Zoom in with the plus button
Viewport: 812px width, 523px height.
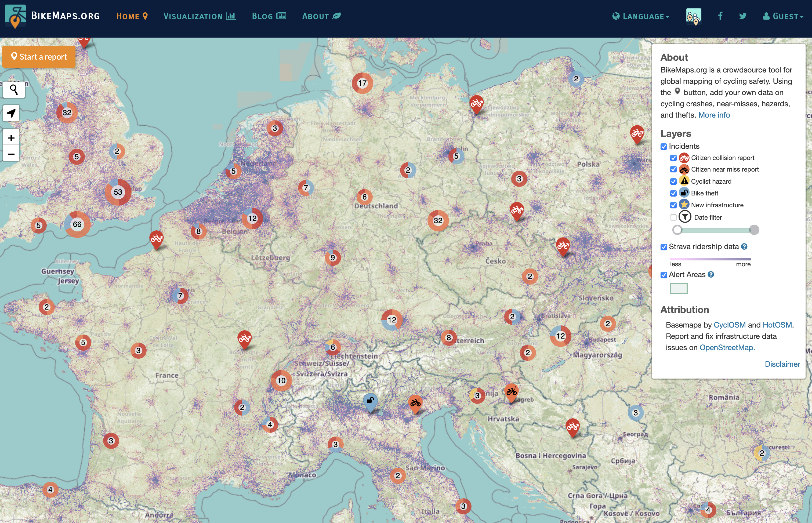pyautogui.click(x=11, y=138)
